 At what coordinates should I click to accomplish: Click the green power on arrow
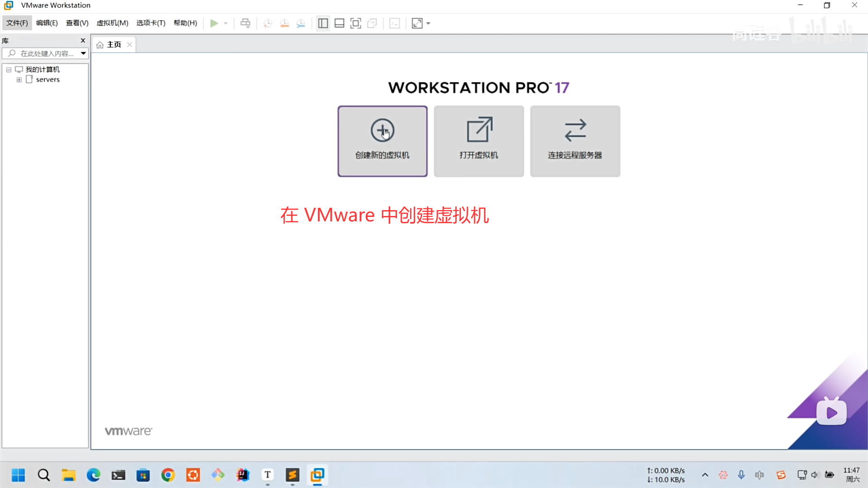pyautogui.click(x=214, y=23)
